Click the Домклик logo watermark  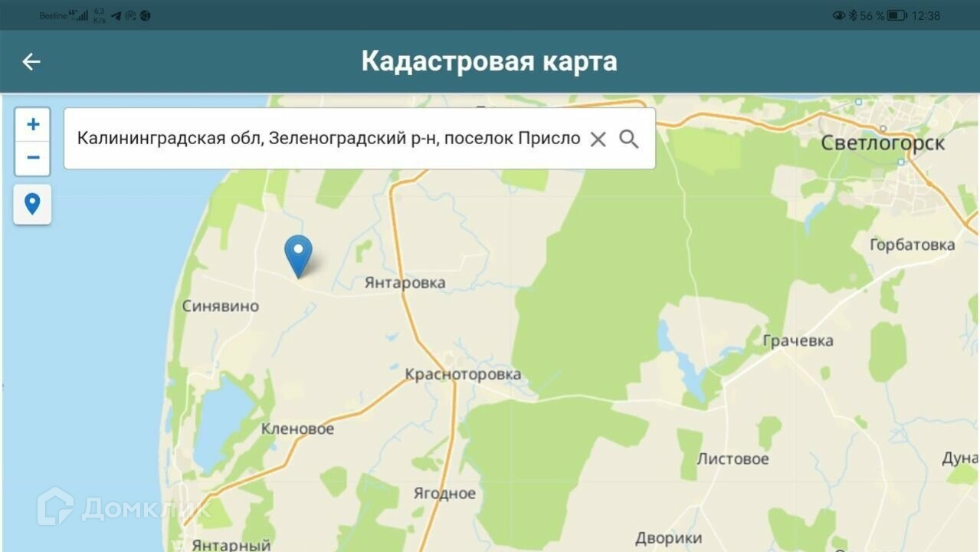tap(124, 507)
